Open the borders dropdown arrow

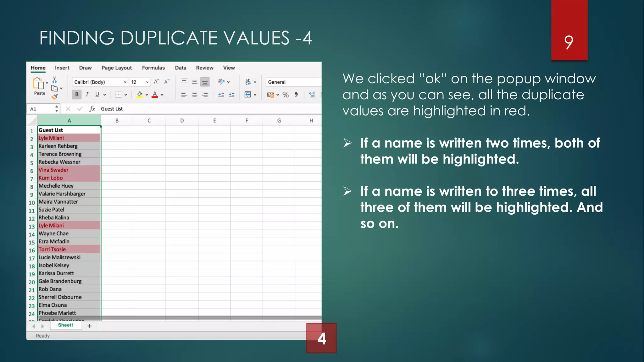(x=126, y=95)
